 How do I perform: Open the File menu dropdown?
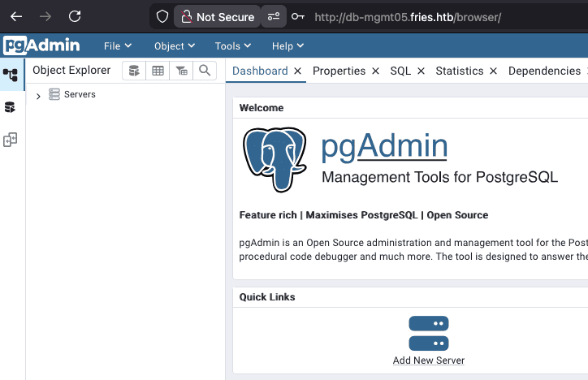coord(118,46)
